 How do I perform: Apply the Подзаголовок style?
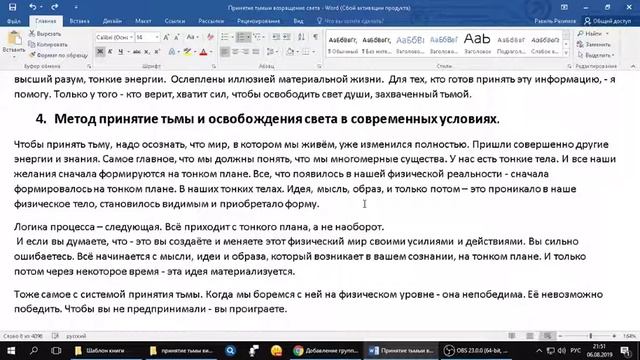point(511,45)
